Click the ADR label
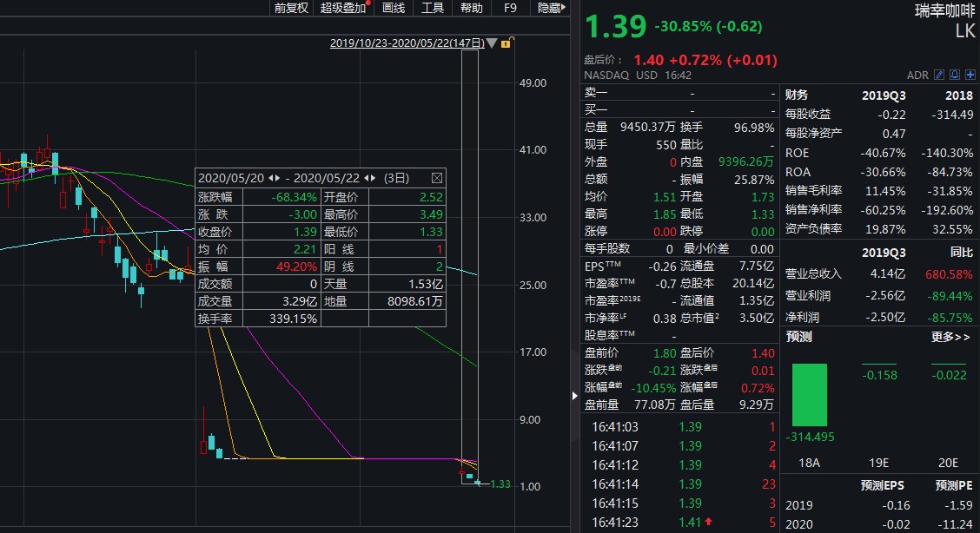This screenshot has height=533, width=980. tap(917, 75)
